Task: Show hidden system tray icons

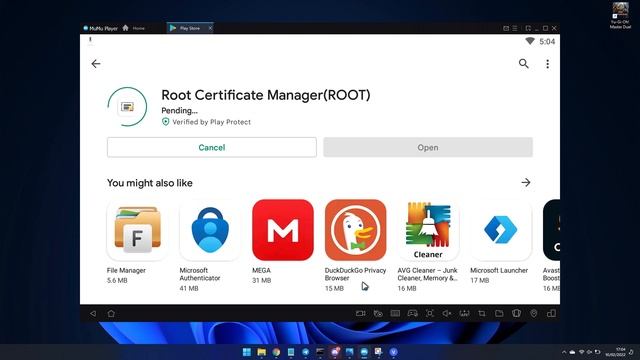Action: click(564, 352)
